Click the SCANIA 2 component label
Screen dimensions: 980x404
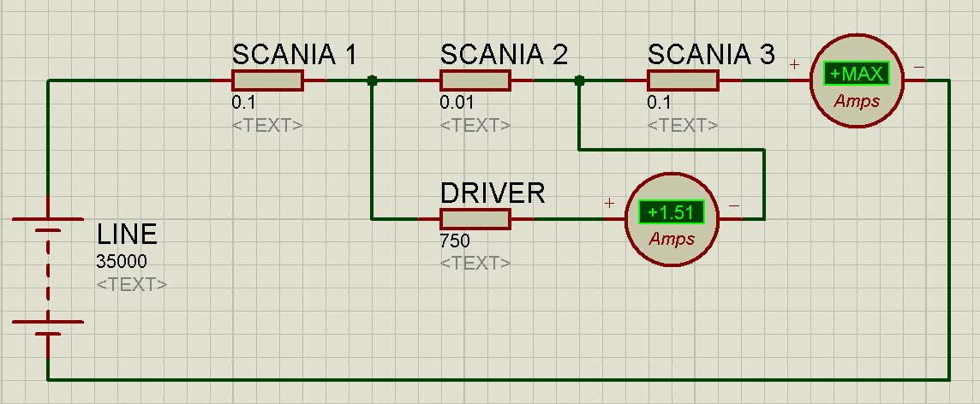click(504, 55)
